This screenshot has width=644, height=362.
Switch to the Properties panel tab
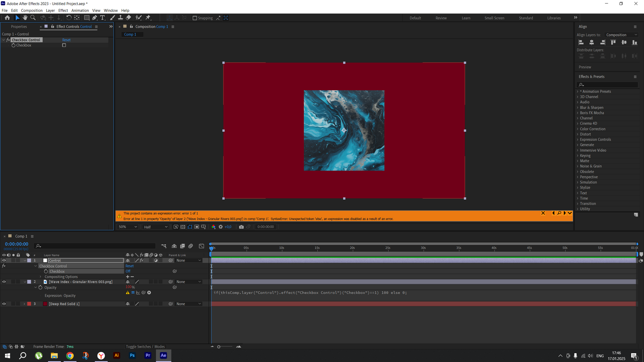(19, 27)
